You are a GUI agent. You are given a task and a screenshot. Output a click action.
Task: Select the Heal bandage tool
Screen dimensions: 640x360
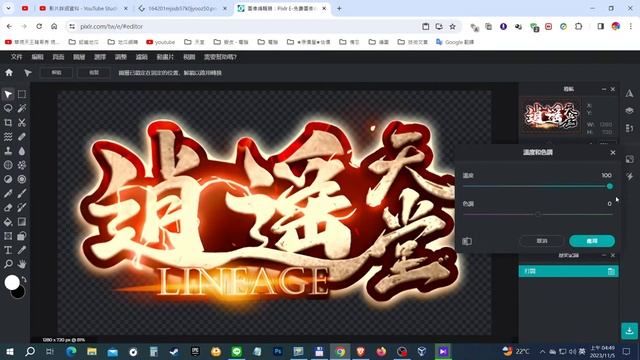(22, 137)
